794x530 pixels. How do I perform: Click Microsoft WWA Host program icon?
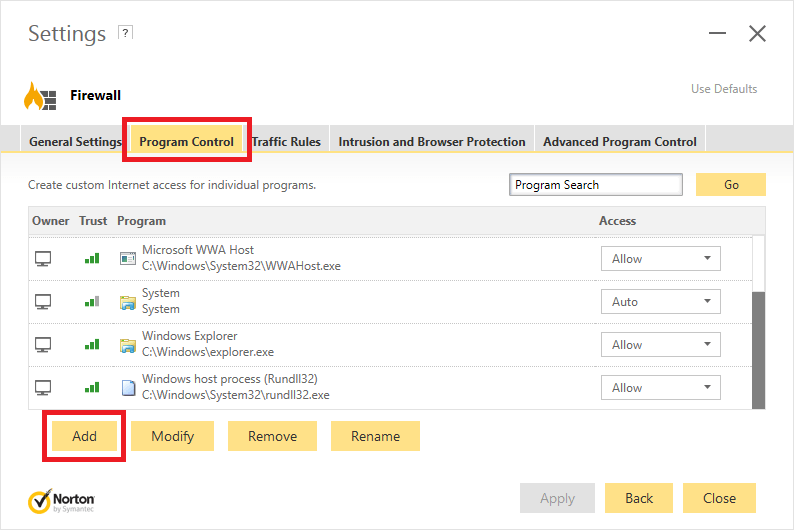[x=127, y=258]
